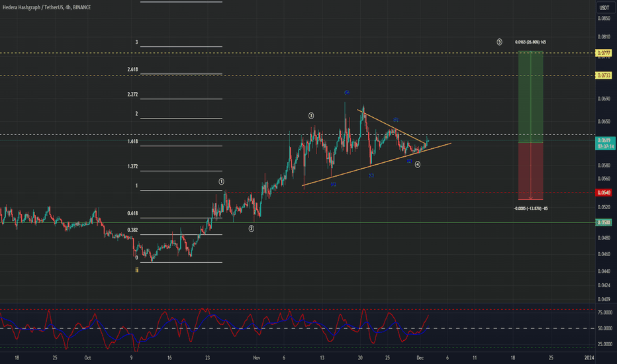Click the circled wave 4 label
Image resolution: width=617 pixels, height=364 pixels.
click(418, 165)
